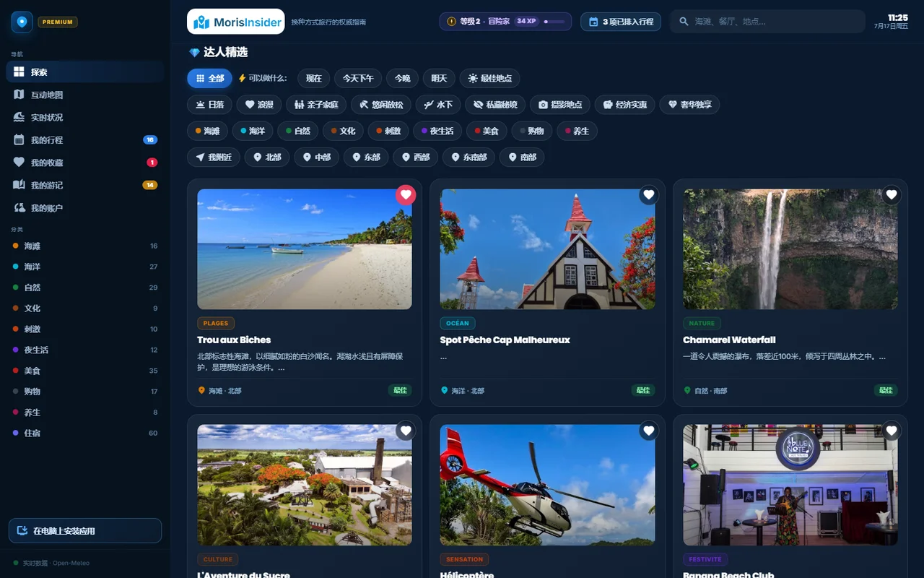The image size is (924, 578).
Task: Select sidebar category 海洋 with count 27
Action: [x=85, y=267]
